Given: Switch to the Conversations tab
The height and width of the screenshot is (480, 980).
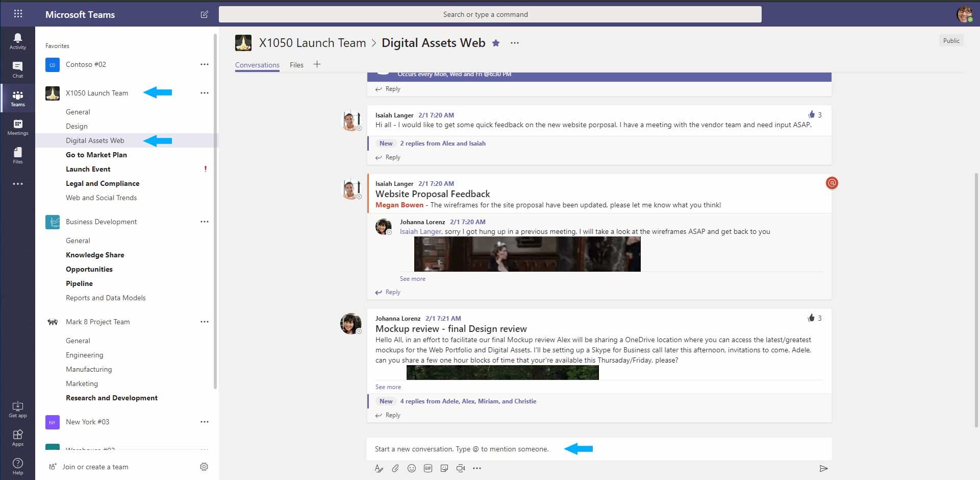Looking at the screenshot, I should click(x=257, y=65).
